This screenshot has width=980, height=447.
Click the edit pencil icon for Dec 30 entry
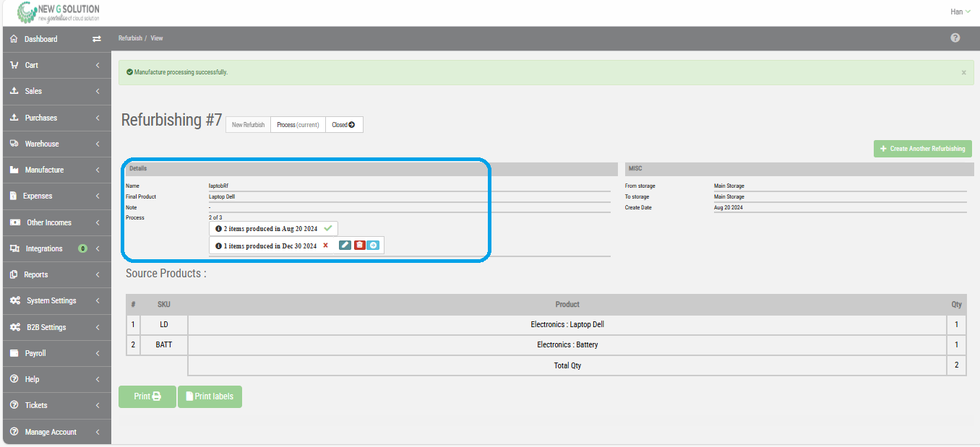click(345, 246)
